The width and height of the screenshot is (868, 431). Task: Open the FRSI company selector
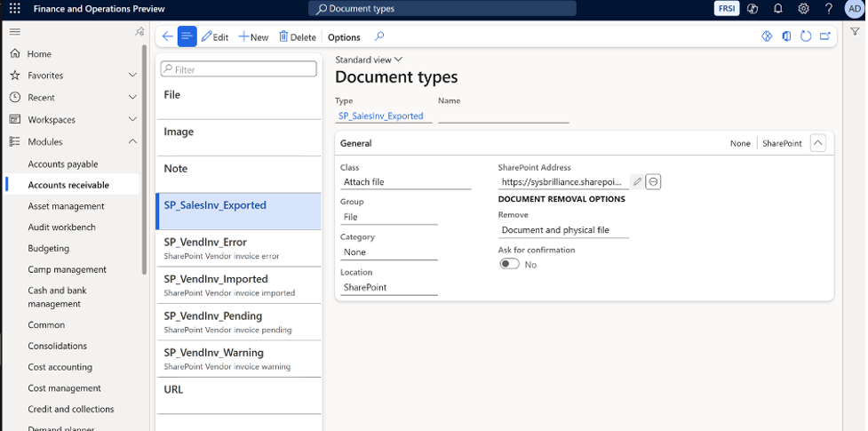727,9
